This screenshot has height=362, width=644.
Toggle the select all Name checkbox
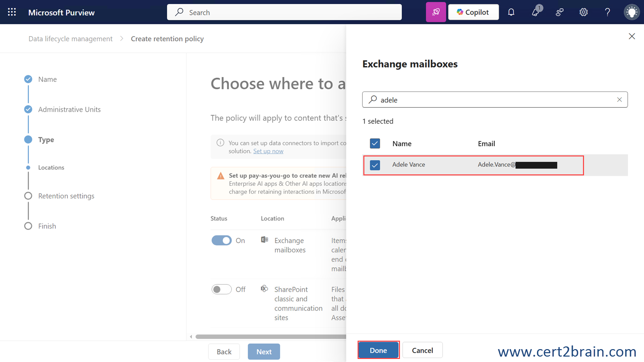coord(375,144)
